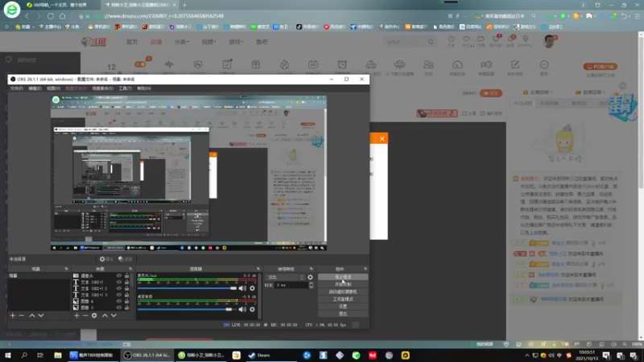Toggle visibility of the 图像 3 source
This screenshot has width=644, height=362.
[x=119, y=307]
